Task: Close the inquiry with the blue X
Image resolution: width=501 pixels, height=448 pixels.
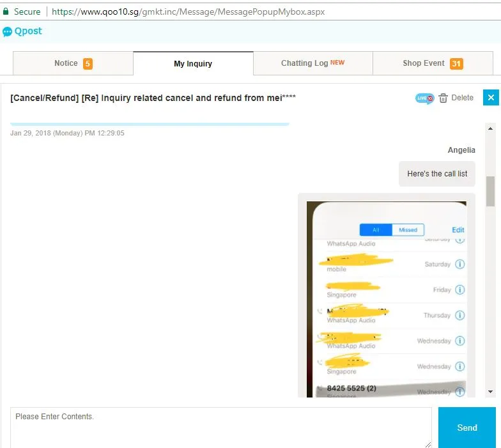Action: pyautogui.click(x=491, y=98)
